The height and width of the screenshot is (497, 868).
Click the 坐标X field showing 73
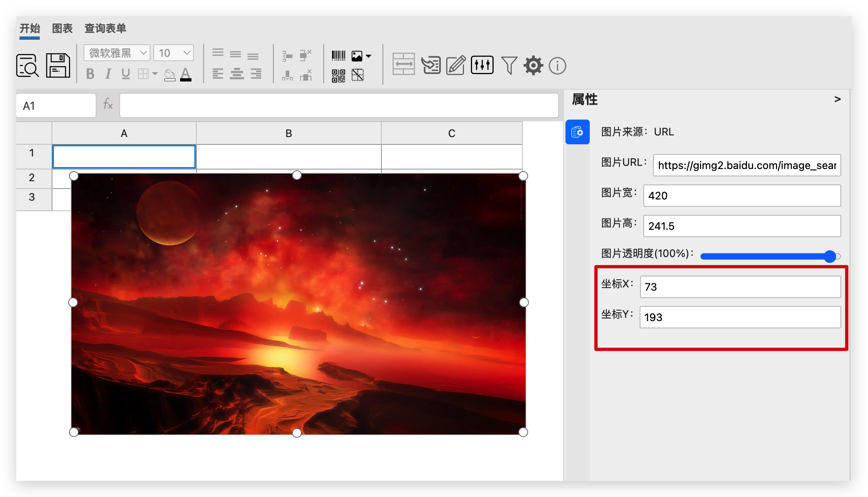click(x=740, y=287)
